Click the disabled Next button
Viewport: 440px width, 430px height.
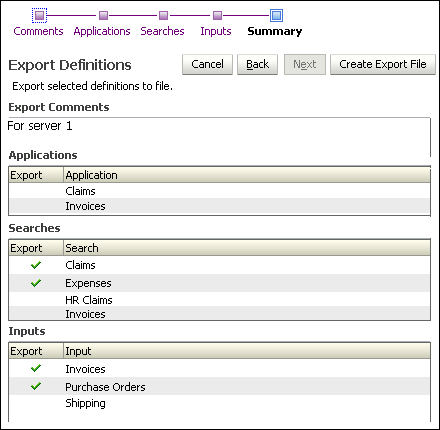(x=305, y=64)
